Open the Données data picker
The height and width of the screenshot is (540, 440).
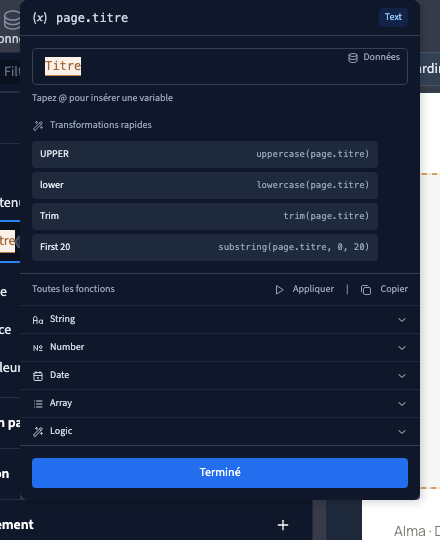(374, 57)
